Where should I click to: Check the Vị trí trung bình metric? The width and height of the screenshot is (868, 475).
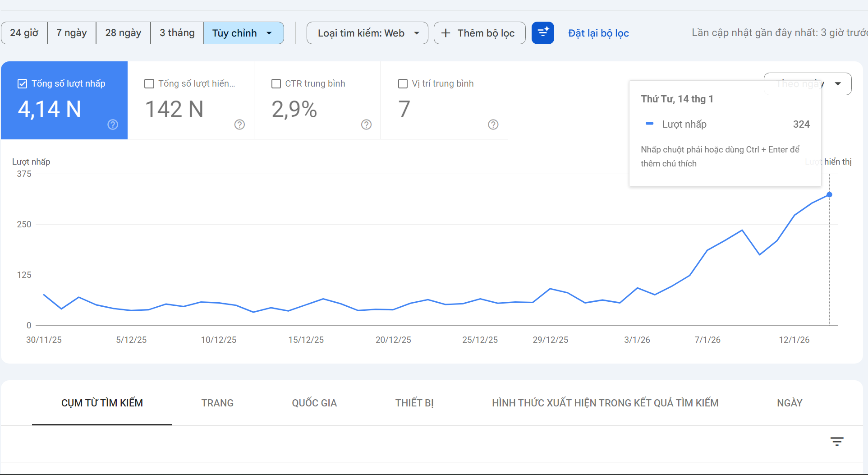403,84
